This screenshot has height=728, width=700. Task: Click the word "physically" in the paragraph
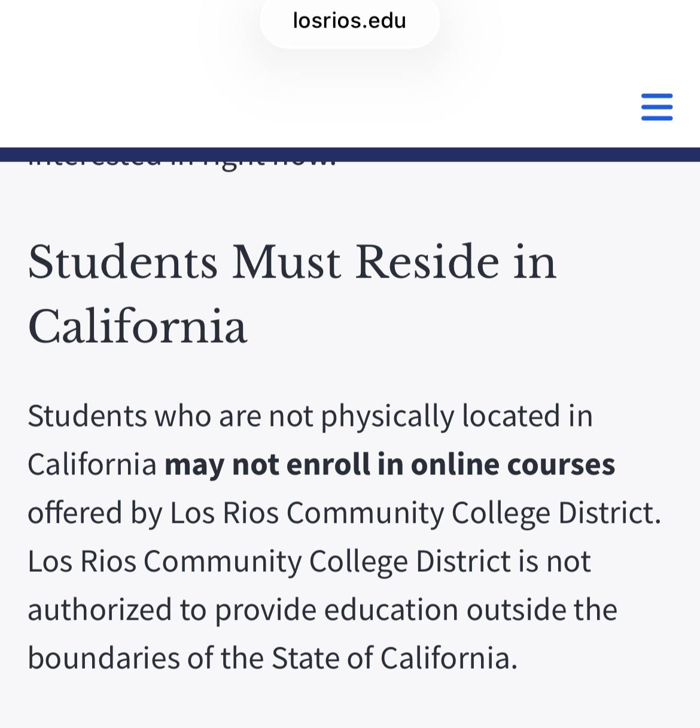(387, 416)
